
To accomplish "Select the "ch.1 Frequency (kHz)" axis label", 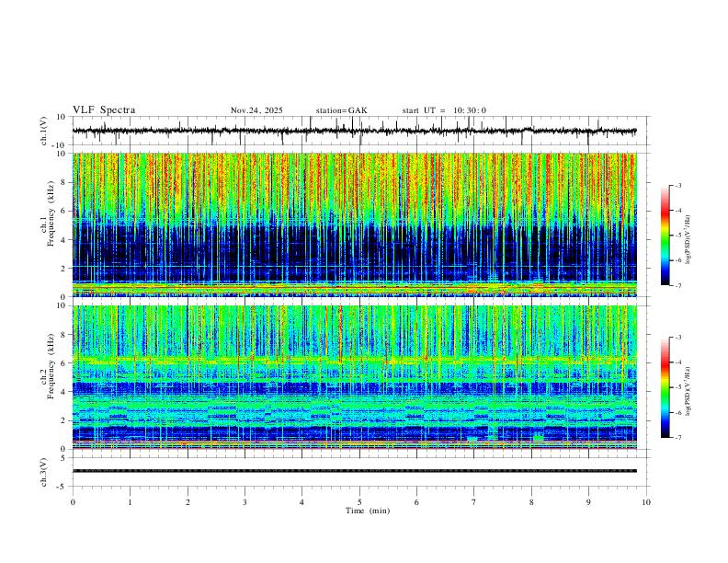I will tap(47, 212).
